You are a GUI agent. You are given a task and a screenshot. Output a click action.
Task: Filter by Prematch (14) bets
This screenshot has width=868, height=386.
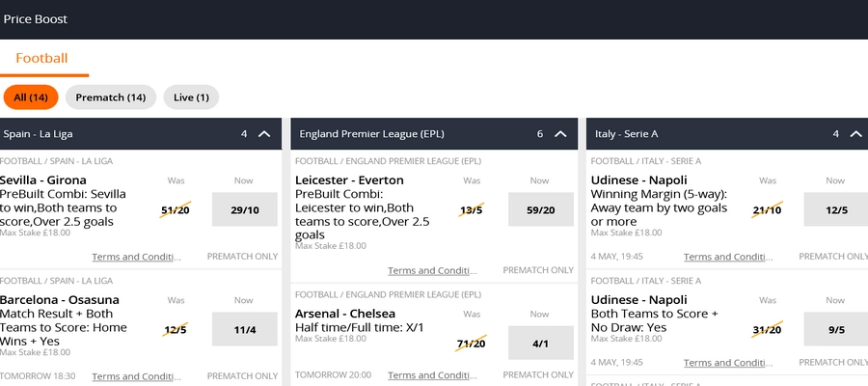tap(111, 97)
